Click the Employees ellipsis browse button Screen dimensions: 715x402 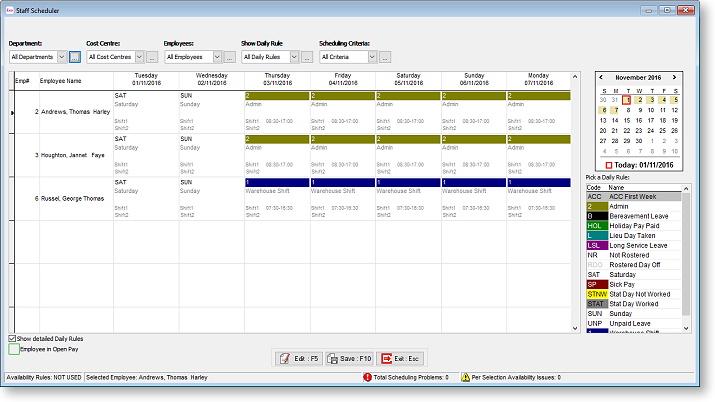pos(229,57)
